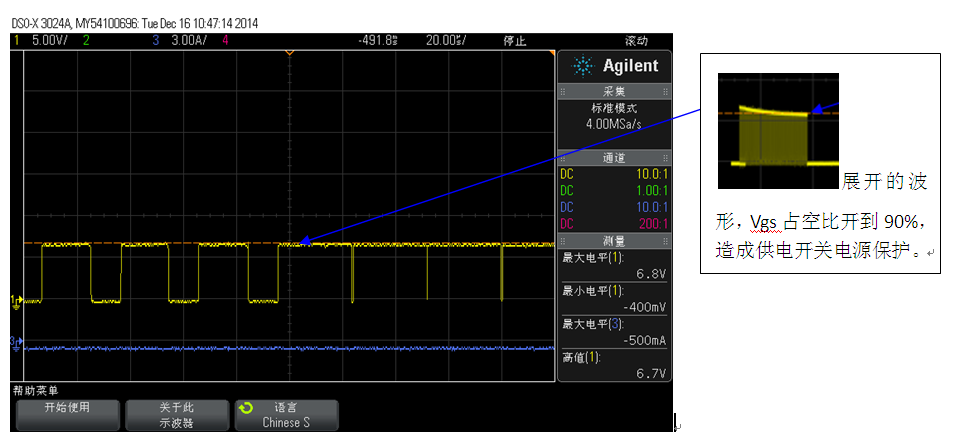Click the 6.8V measurement value
The width and height of the screenshot is (959, 441).
coord(651,274)
